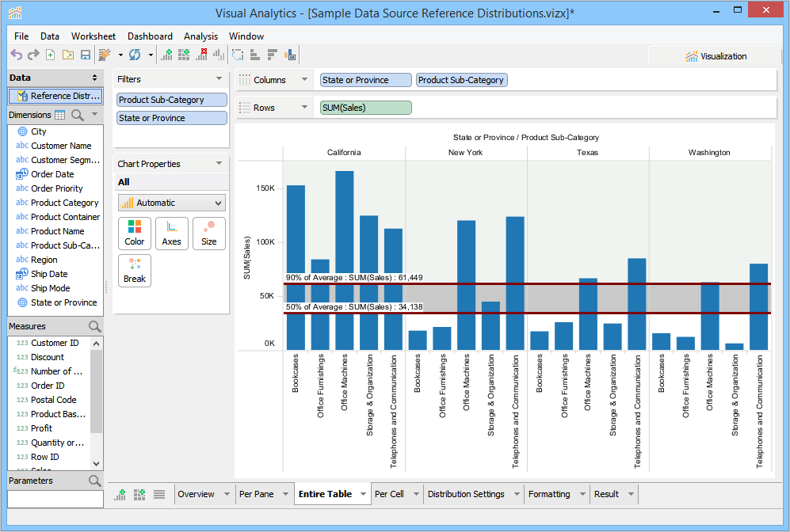Click the Save disk icon

85,55
